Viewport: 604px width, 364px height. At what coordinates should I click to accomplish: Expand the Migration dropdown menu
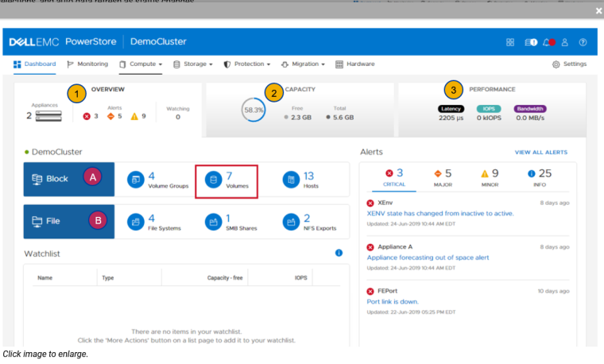click(x=303, y=64)
